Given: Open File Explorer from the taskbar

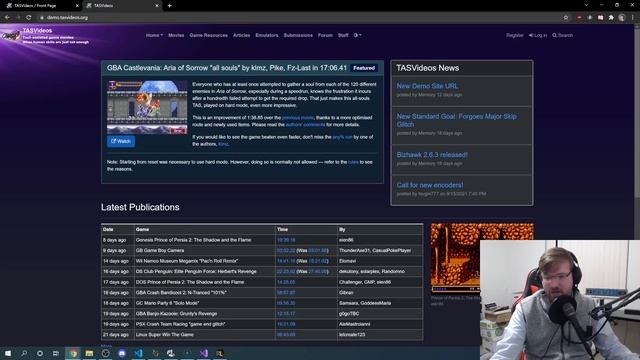Looking at the screenshot, I should 89,353.
